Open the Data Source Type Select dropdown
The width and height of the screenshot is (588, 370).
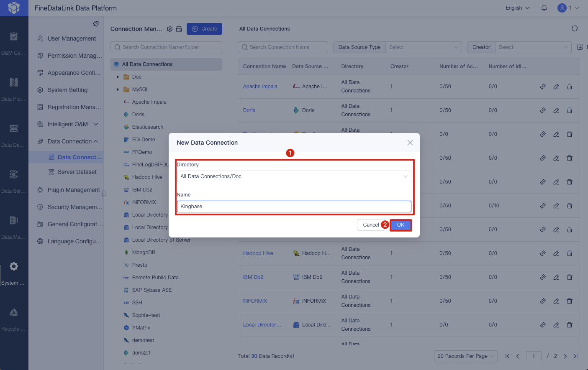(424, 47)
